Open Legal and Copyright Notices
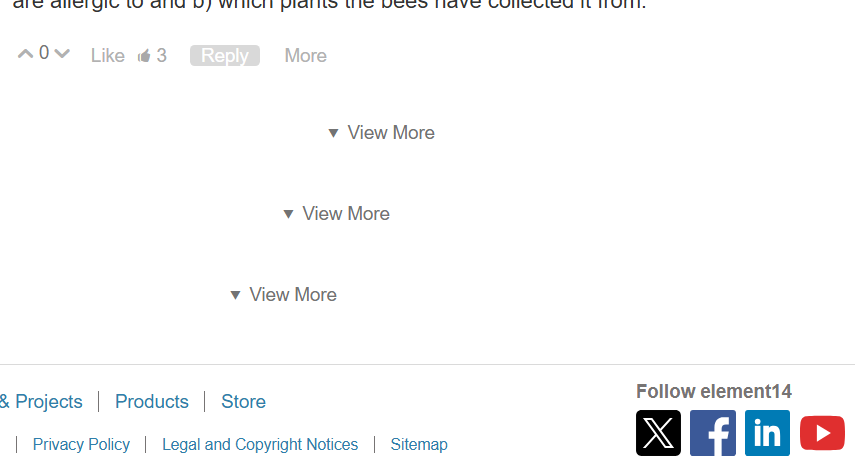The image size is (855, 463). (x=260, y=444)
